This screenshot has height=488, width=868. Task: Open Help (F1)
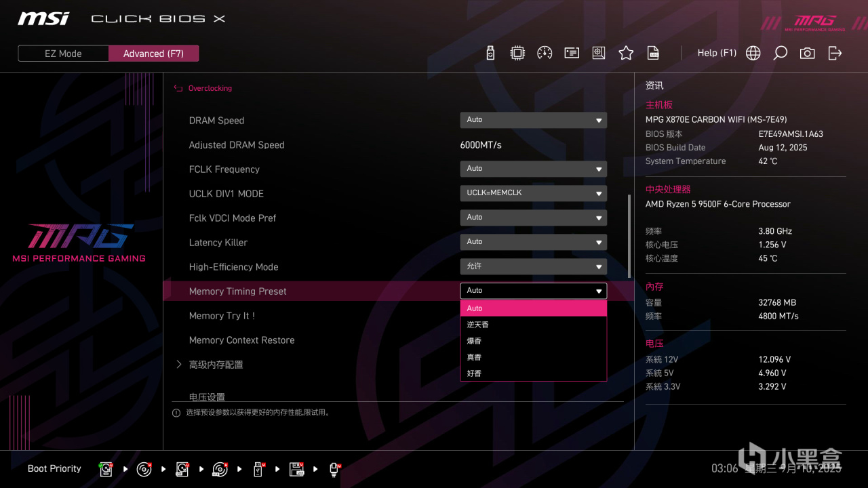717,53
